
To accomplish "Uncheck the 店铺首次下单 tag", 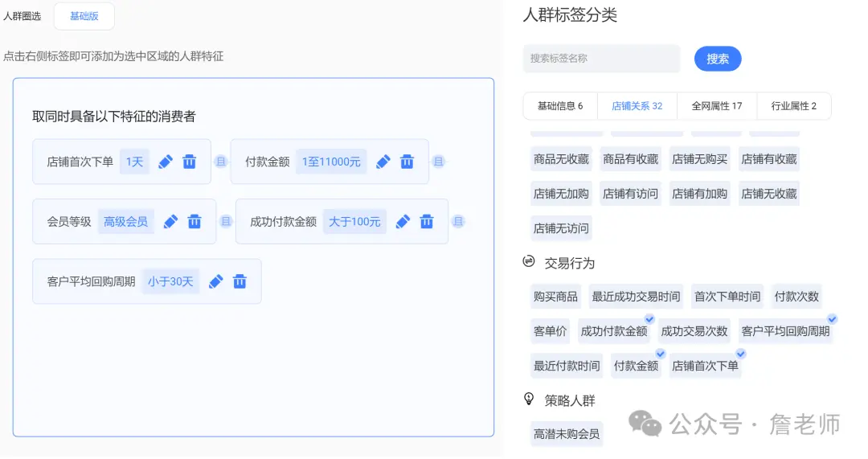I will pos(705,366).
